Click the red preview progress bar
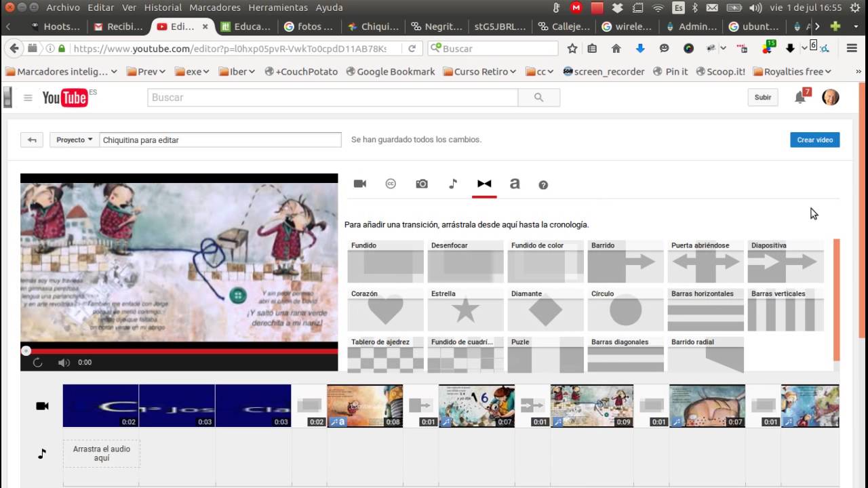Image resolution: width=868 pixels, height=488 pixels. tap(179, 351)
